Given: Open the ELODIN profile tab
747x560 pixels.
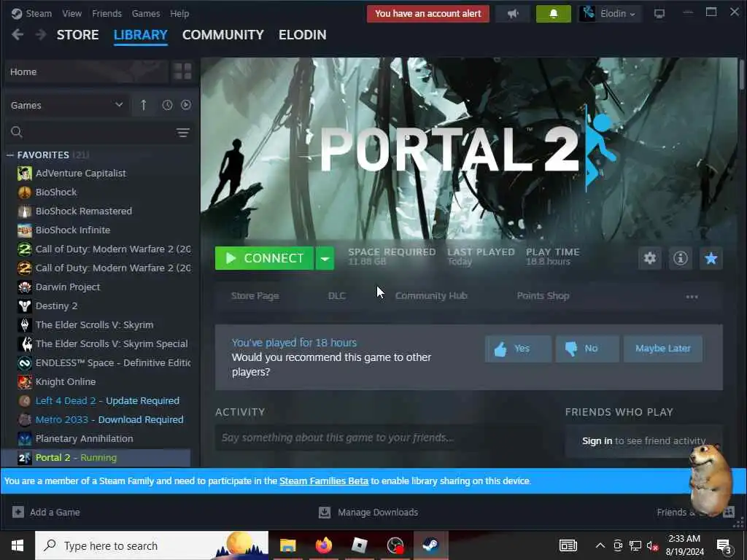Looking at the screenshot, I should click(303, 35).
